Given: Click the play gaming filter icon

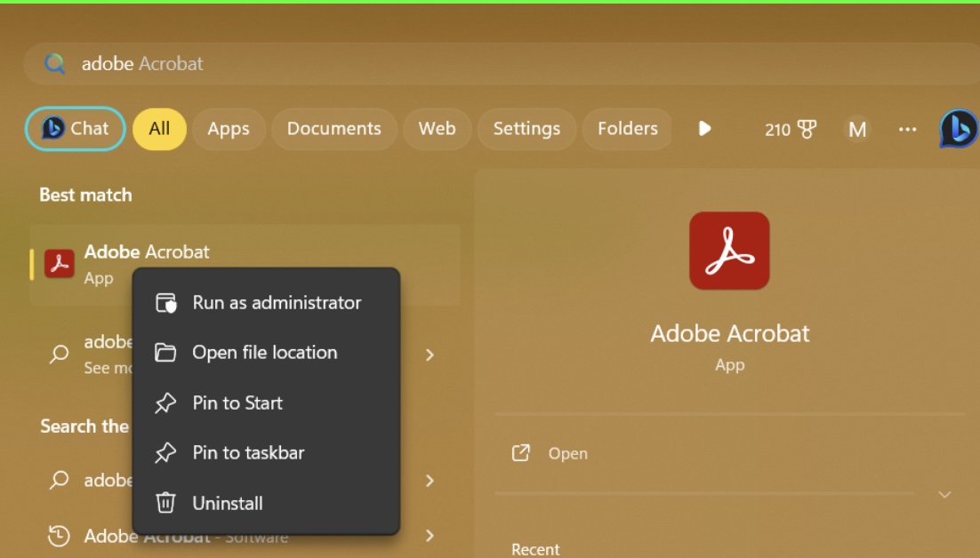Looking at the screenshot, I should click(705, 129).
